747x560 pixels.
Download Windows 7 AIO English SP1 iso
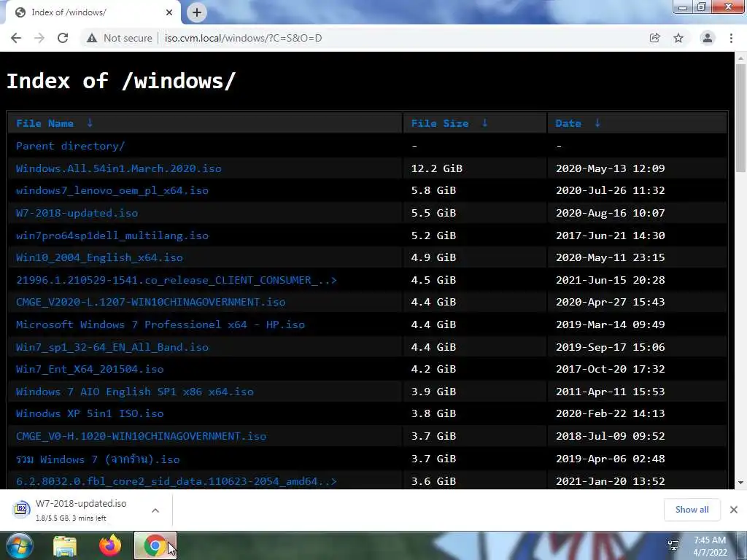point(134,392)
